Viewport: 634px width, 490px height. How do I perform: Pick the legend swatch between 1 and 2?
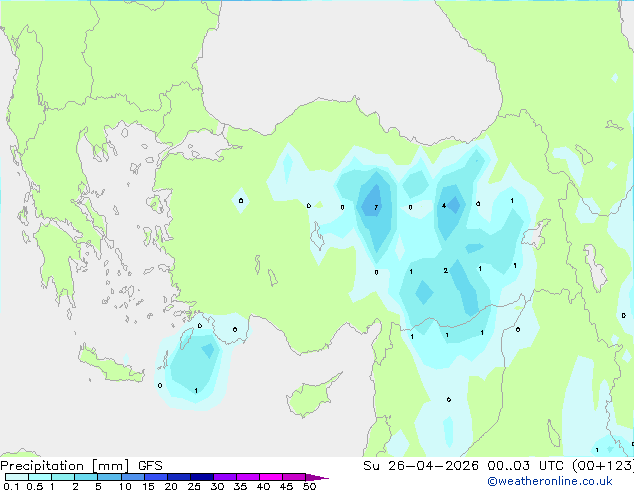point(63,477)
